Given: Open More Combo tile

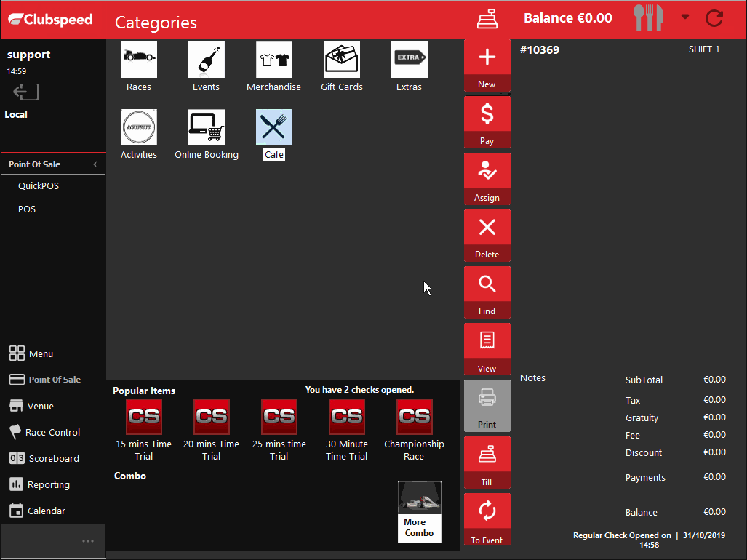Looking at the screenshot, I should coord(419,512).
